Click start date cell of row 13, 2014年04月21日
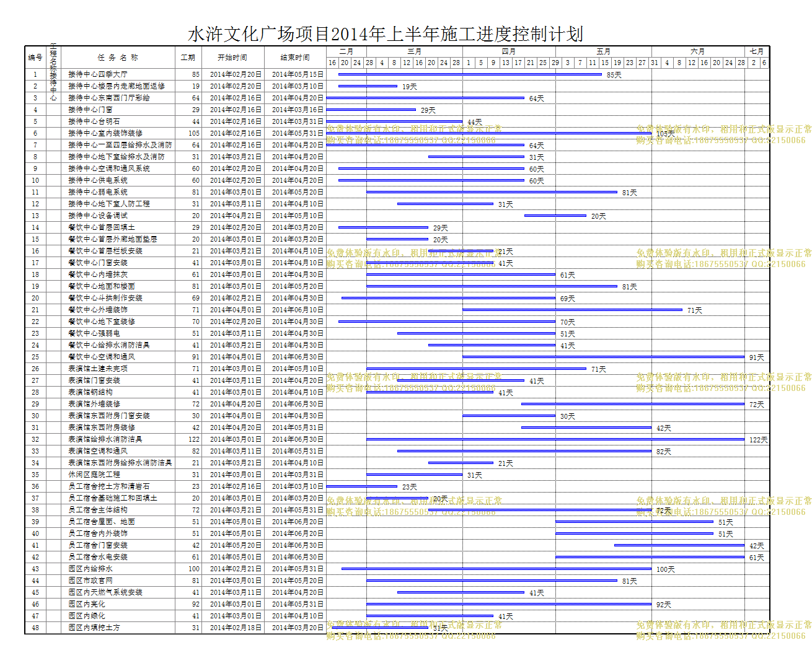Viewport: 812px width, 658px height. point(233,216)
